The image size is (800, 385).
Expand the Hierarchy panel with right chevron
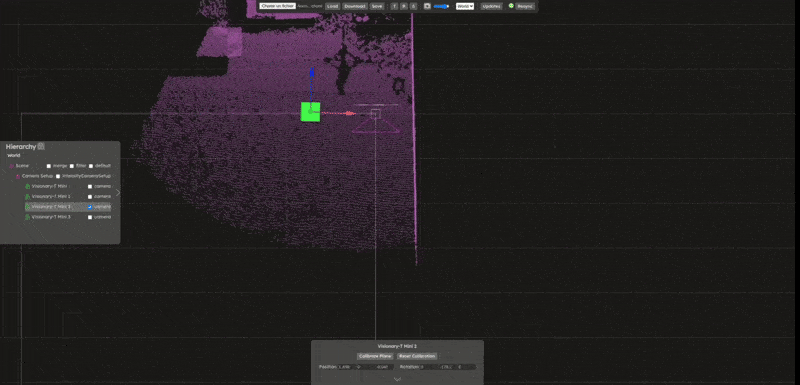118,192
